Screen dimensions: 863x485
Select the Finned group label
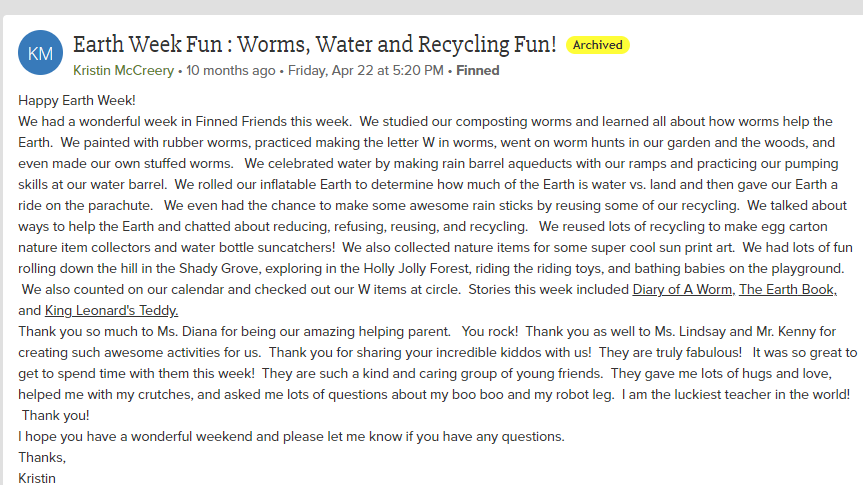[x=478, y=71]
